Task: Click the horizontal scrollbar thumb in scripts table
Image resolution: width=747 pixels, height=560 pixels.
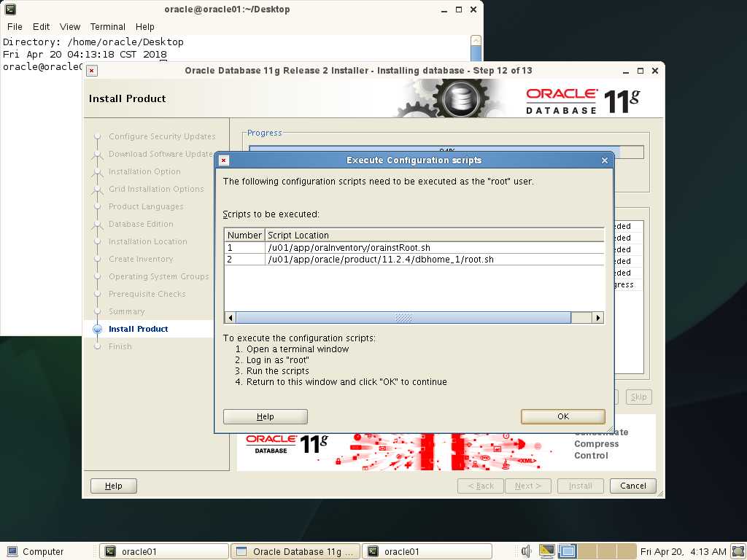Action: coord(403,318)
